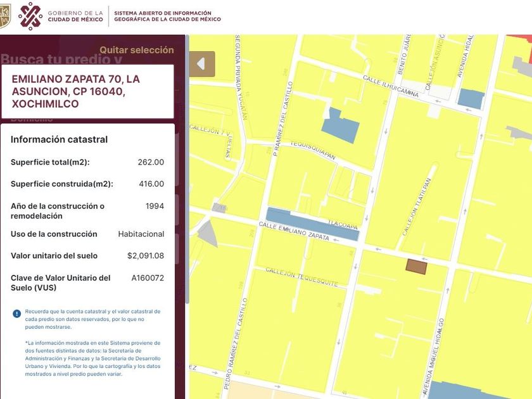The image size is (532, 399).
Task: Click the VUS key A160072
Action: pos(148,278)
